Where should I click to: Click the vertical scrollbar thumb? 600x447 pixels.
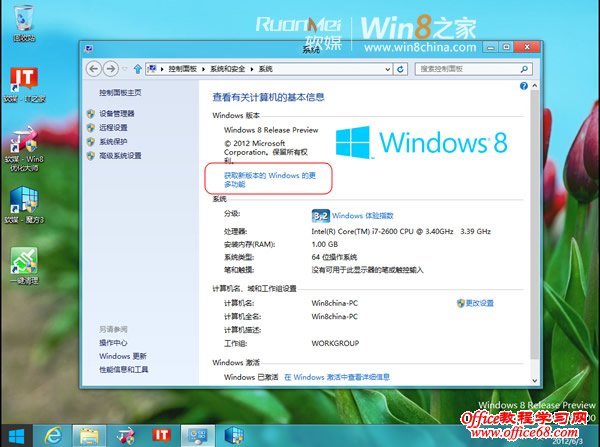point(535,225)
